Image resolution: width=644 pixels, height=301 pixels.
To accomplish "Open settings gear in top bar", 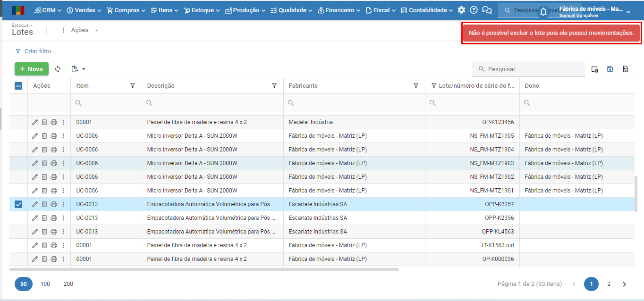I will (x=461, y=10).
